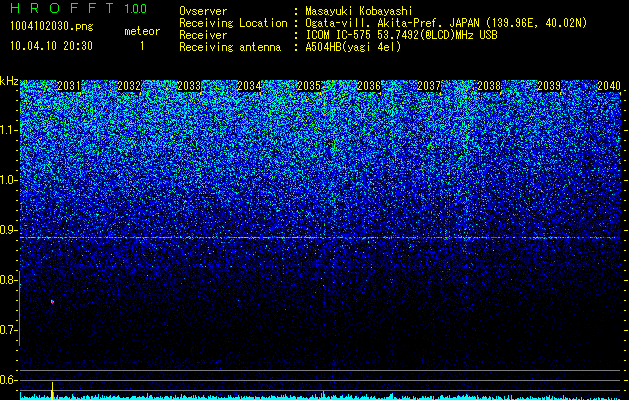Screen dimensions: 629x400
Task: Click the 1.0 kHz axis label
Action: click(9, 180)
